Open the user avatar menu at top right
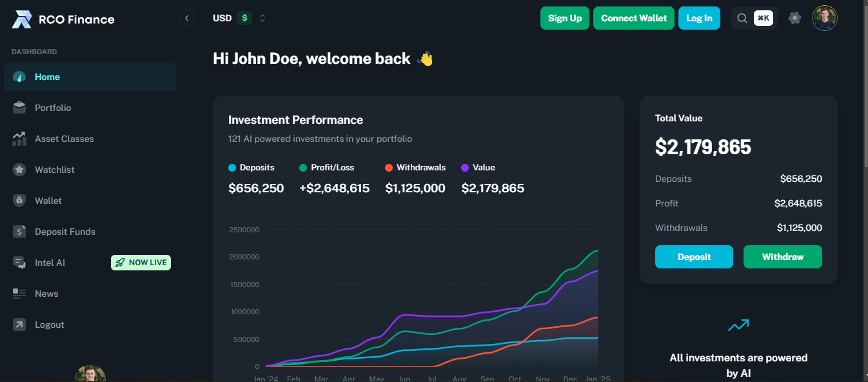Screen dimensions: 868x382 click(x=824, y=18)
